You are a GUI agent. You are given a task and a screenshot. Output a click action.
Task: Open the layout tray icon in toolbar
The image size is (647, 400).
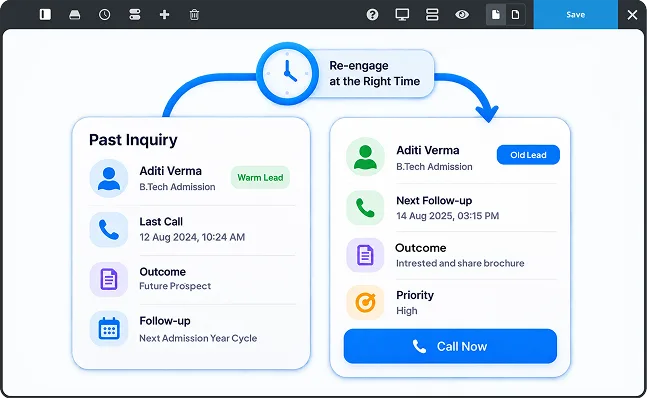click(x=75, y=15)
